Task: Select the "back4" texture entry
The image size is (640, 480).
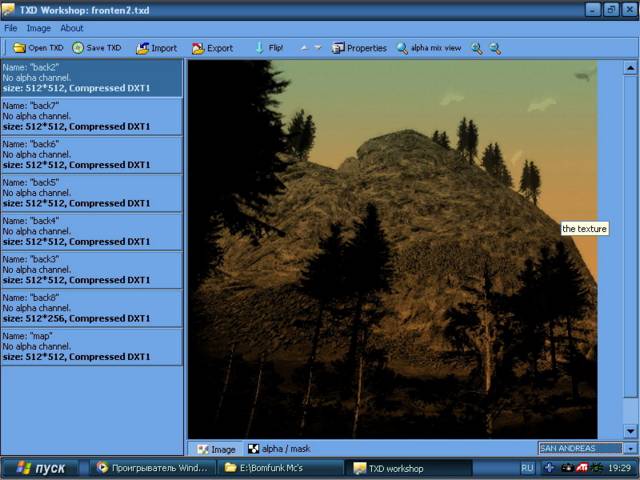Action: pos(91,231)
